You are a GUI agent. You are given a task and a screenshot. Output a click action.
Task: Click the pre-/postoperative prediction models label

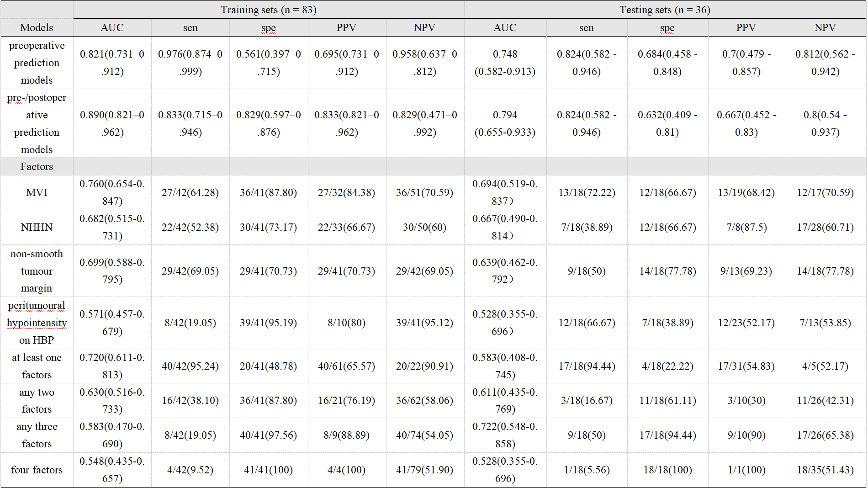click(x=37, y=123)
